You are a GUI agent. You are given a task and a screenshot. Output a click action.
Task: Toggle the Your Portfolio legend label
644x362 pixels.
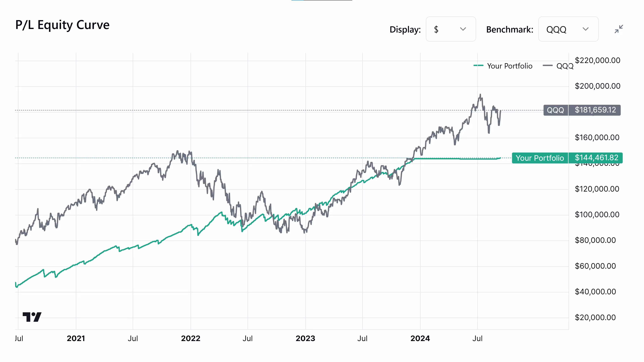pos(509,66)
